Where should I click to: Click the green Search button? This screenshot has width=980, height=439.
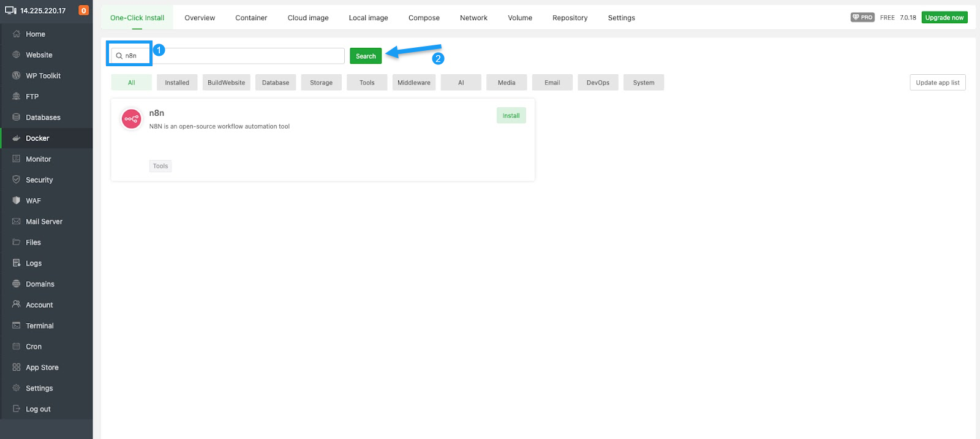pos(366,56)
